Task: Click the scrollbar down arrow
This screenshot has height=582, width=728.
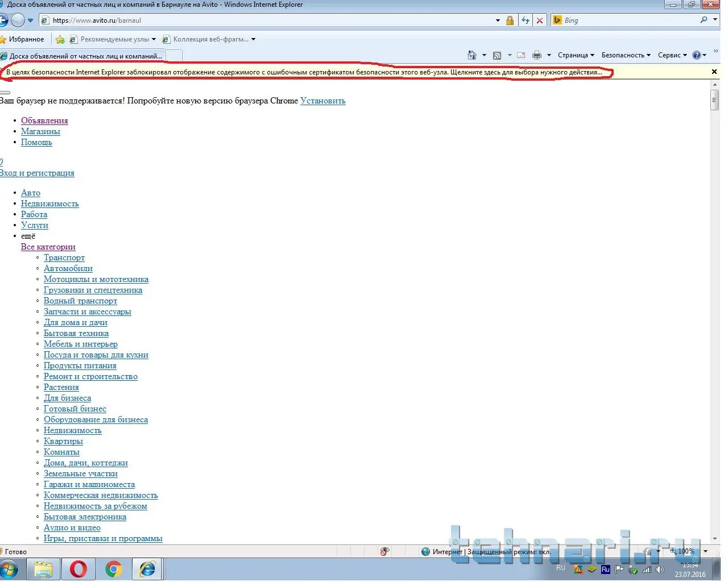Action: click(715, 538)
